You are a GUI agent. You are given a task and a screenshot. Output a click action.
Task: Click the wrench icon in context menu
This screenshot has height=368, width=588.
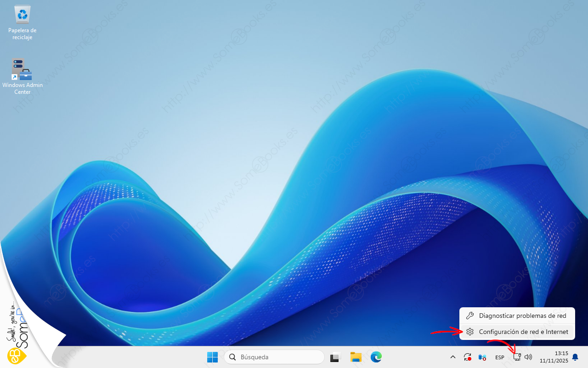469,316
